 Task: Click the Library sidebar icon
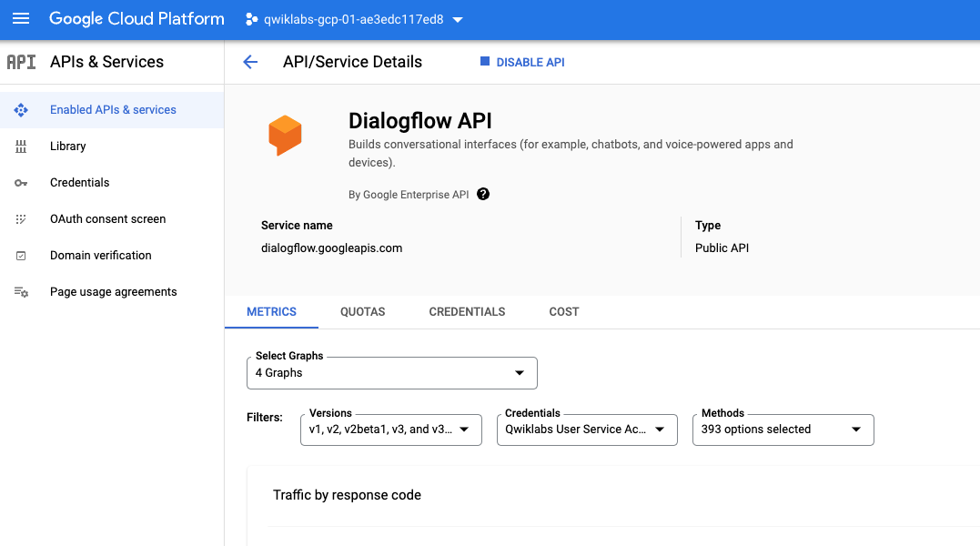click(21, 147)
